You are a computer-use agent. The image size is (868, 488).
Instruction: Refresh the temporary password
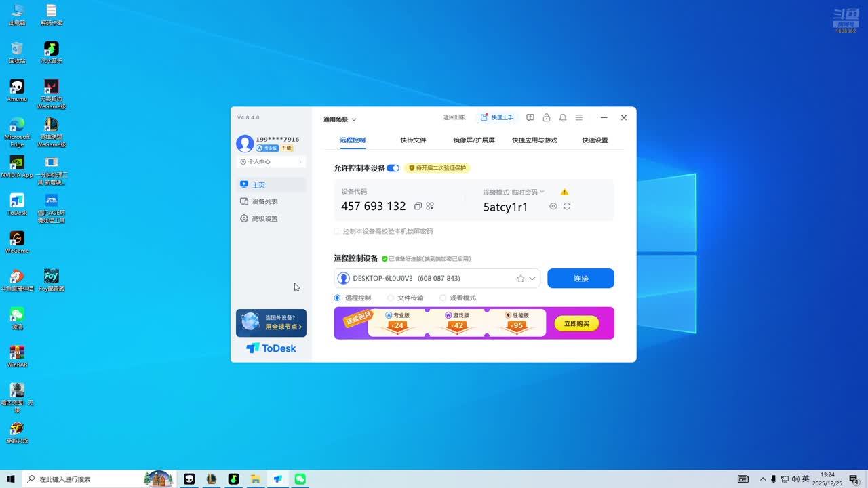coord(567,206)
